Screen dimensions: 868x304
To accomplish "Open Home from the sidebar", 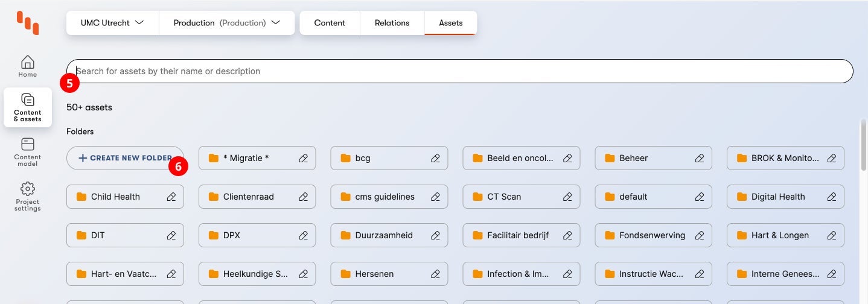I will click(x=27, y=66).
